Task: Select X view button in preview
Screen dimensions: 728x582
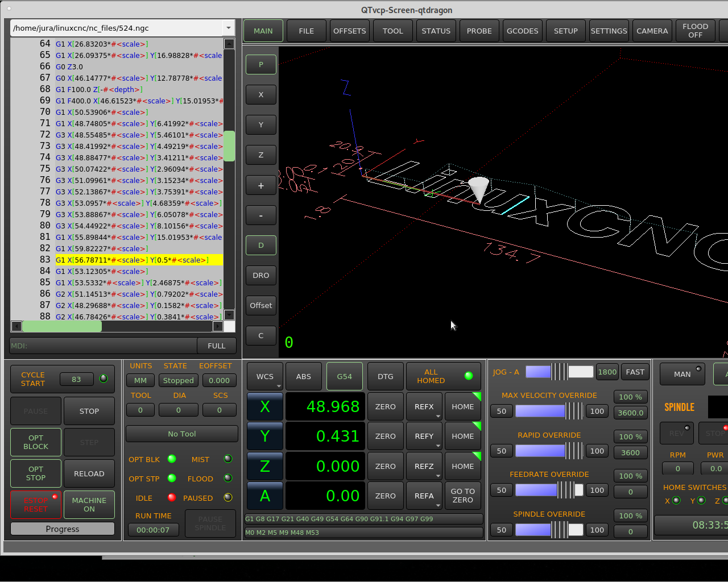Action: coord(261,94)
